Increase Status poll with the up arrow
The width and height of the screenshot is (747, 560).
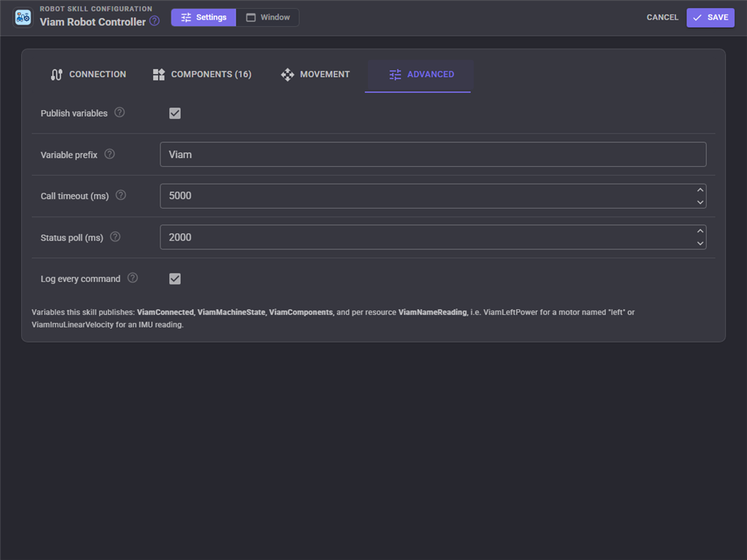(x=700, y=231)
